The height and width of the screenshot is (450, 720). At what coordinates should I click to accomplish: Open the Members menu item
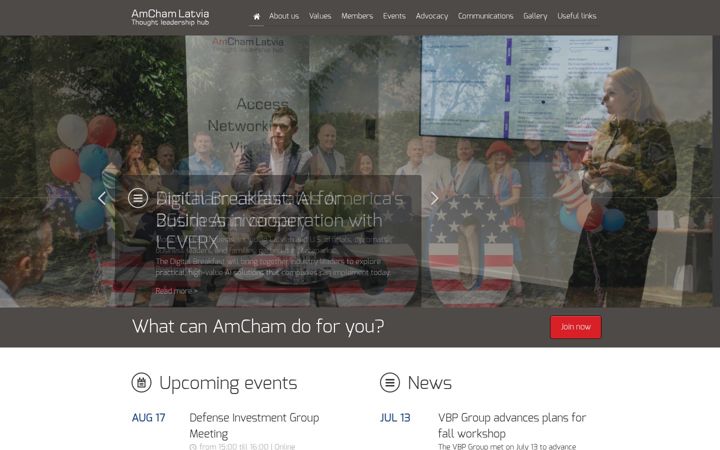tap(357, 16)
